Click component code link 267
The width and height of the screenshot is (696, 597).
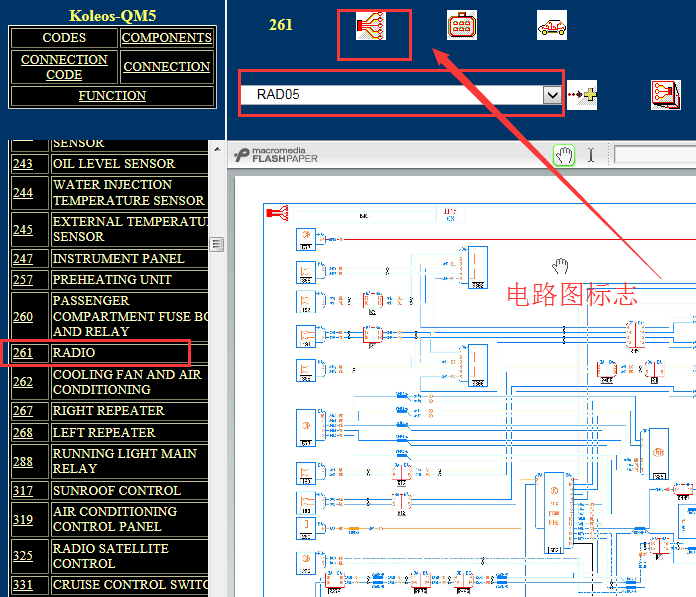coord(23,411)
